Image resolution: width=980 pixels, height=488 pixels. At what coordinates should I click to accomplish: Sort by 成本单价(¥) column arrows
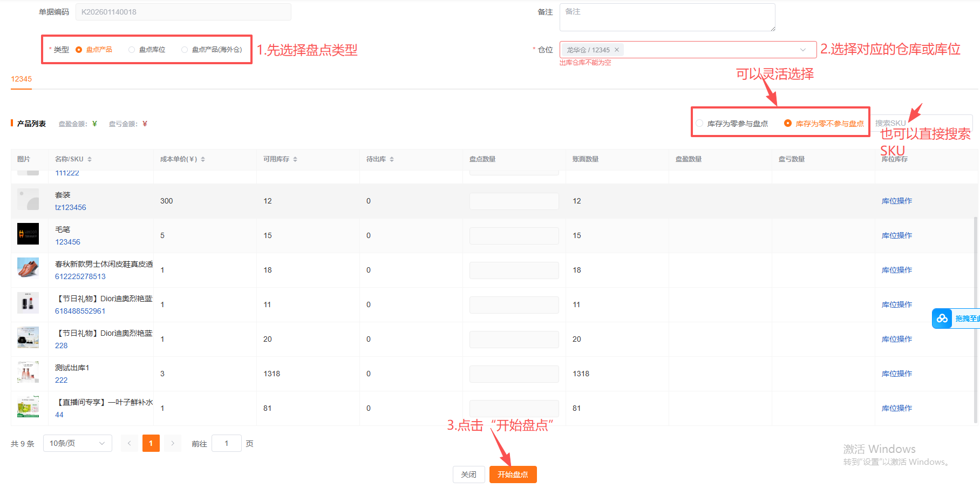[x=203, y=159]
